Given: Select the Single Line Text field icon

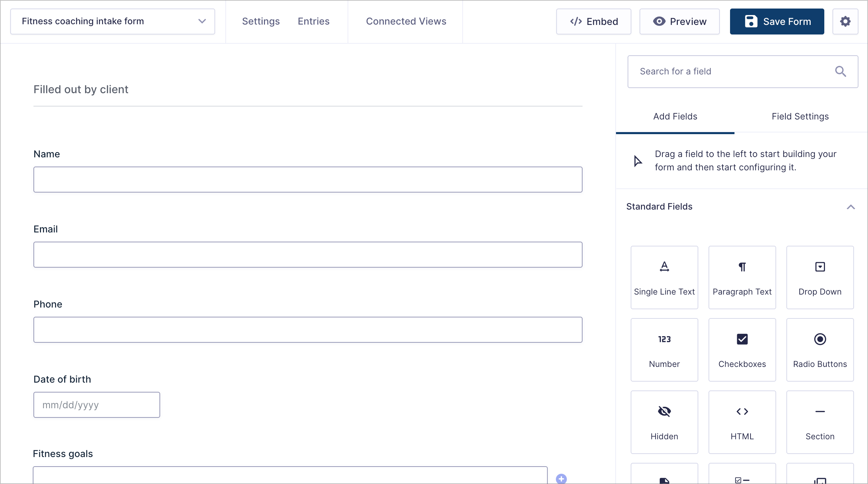Looking at the screenshot, I should [664, 277].
